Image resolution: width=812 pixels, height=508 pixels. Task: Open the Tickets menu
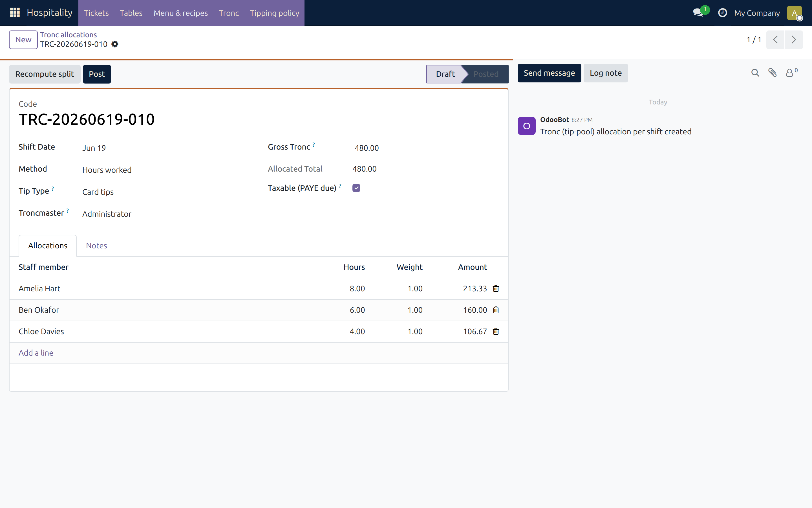tap(96, 13)
